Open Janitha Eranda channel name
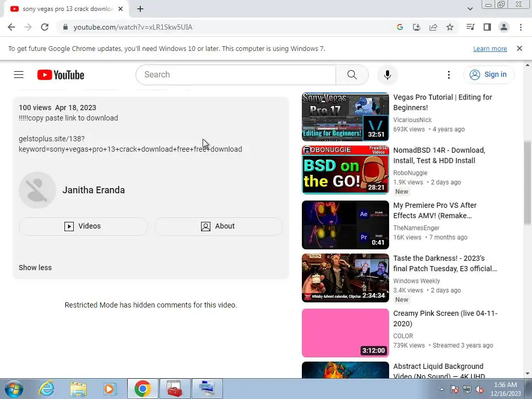The height and width of the screenshot is (399, 532). 94,190
